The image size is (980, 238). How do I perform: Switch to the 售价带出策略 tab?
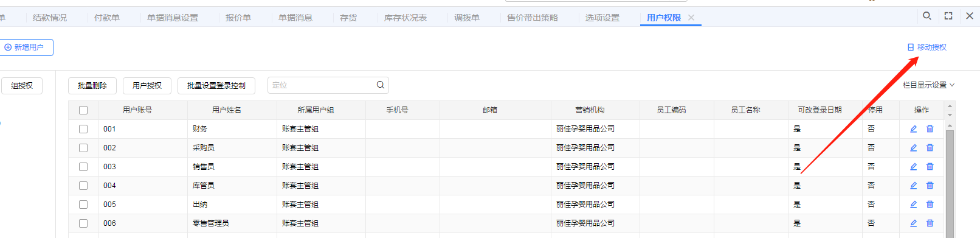click(x=533, y=18)
